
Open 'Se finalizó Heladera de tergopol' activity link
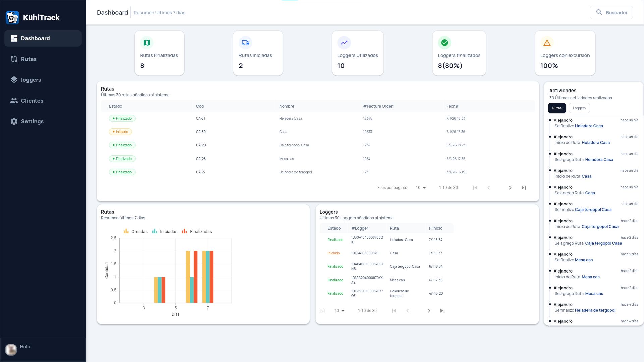(x=595, y=310)
